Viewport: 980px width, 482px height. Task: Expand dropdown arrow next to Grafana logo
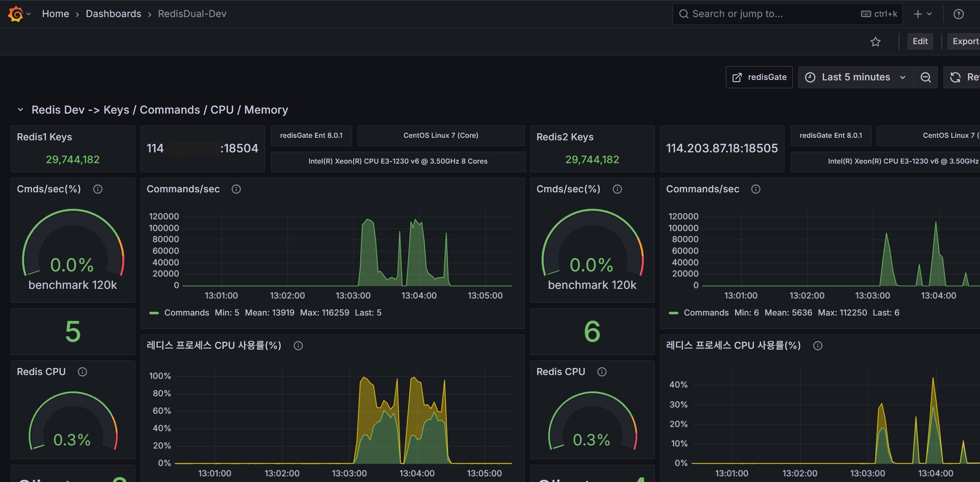(29, 14)
